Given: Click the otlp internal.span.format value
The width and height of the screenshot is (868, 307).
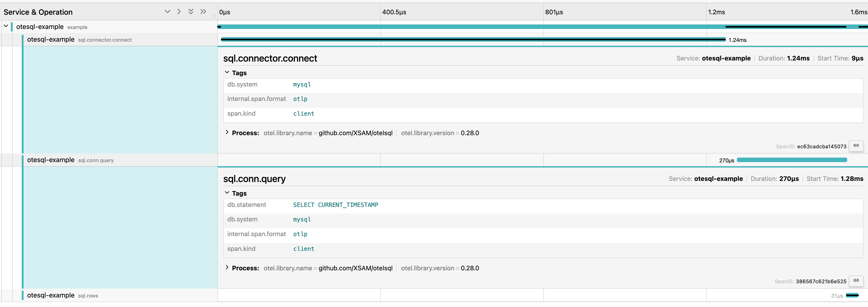Looking at the screenshot, I should coord(300,99).
